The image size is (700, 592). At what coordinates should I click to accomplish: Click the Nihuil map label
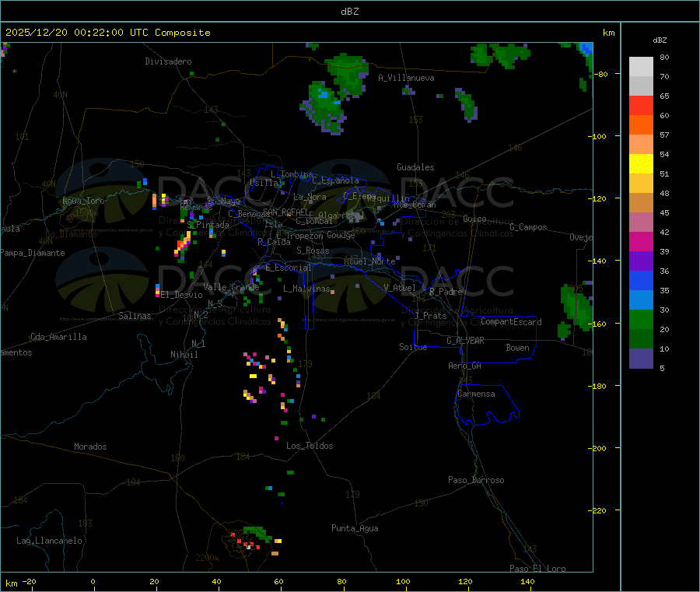184,355
